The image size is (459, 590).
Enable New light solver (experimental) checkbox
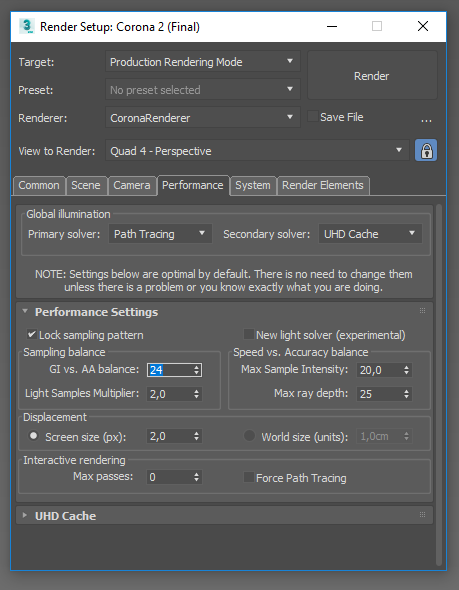(x=249, y=334)
